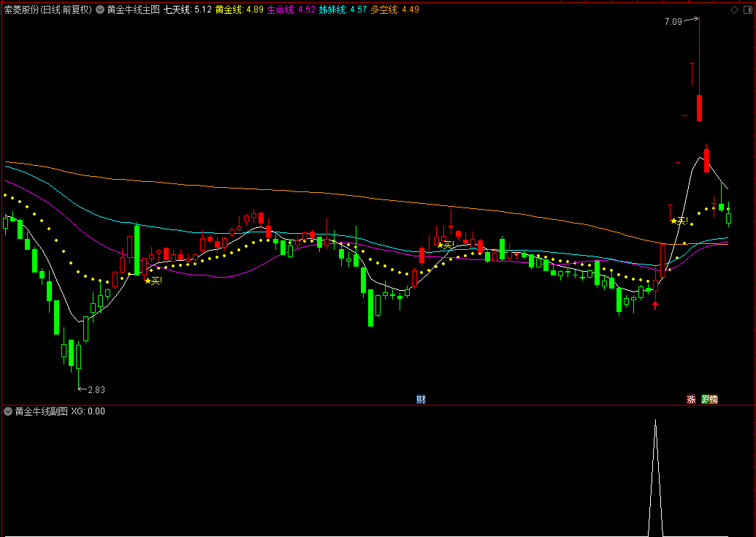The image size is (756, 537).
Task: Select the magenta 生命线 indicator label
Action: coord(291,9)
